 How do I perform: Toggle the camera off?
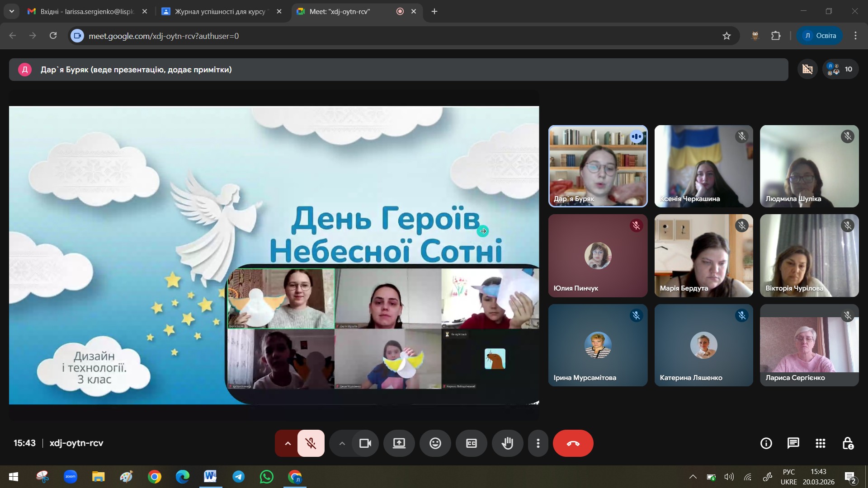pyautogui.click(x=365, y=443)
